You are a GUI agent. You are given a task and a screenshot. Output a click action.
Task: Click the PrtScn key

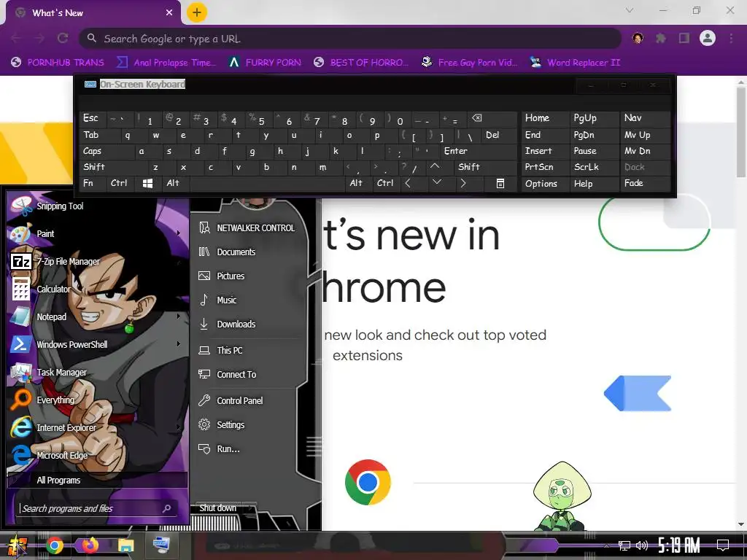[x=545, y=167]
